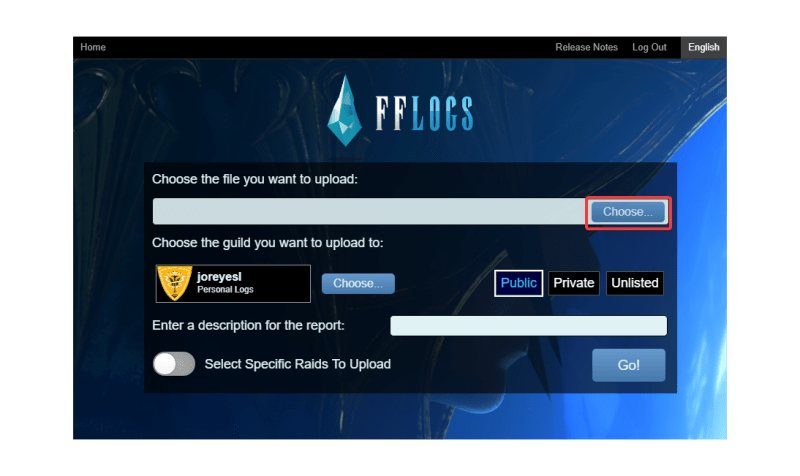Viewport: 800px width, 476px height.
Task: Click the FFLOGS title text logo
Action: pos(424,113)
